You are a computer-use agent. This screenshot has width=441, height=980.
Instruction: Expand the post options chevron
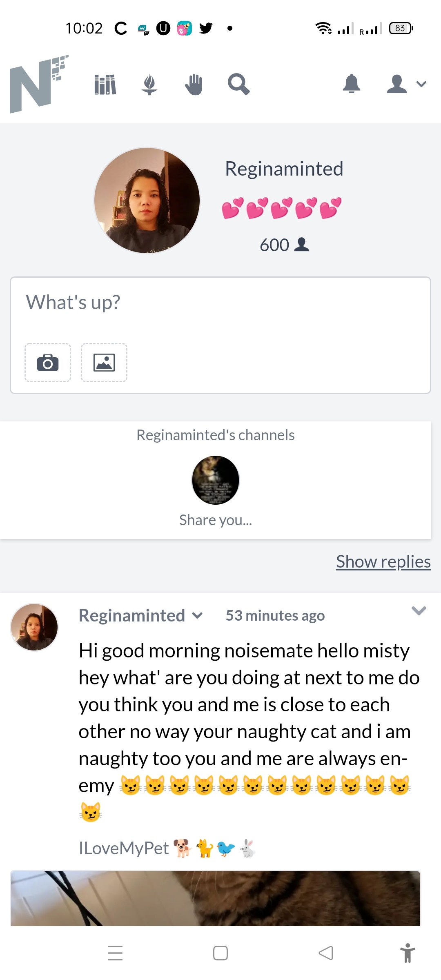419,610
